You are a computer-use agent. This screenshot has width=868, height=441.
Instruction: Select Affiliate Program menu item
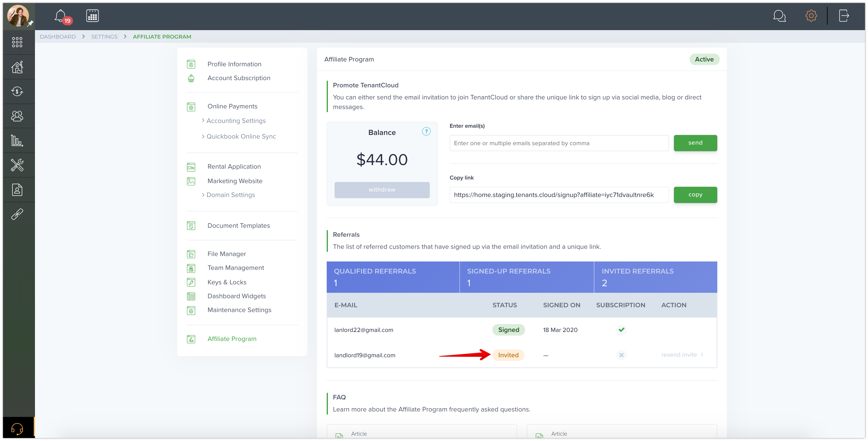(x=232, y=339)
